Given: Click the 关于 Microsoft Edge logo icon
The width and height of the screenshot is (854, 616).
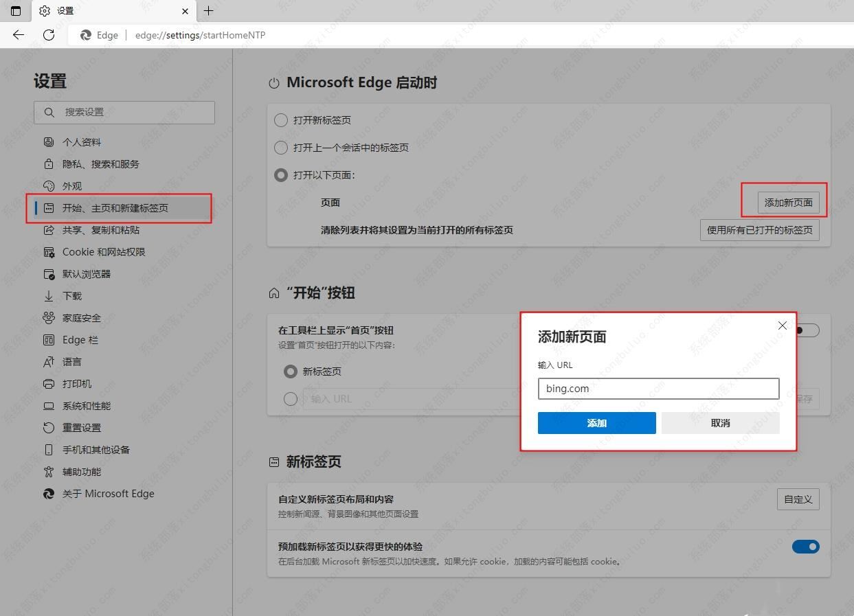Looking at the screenshot, I should point(49,494).
